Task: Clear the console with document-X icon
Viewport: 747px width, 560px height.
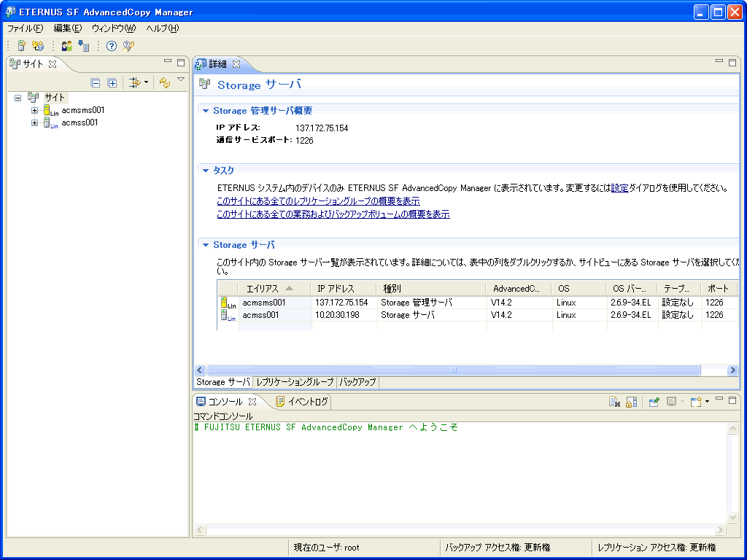Action: 614,402
